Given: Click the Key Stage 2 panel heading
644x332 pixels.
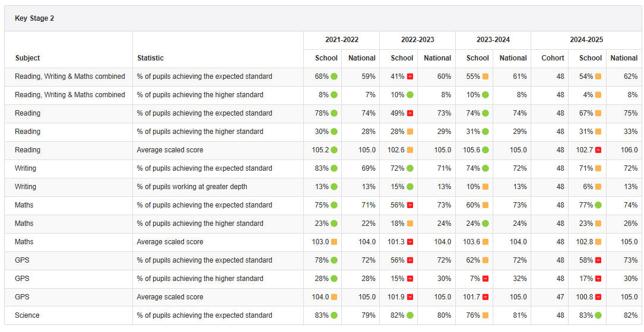Looking at the screenshot, I should (x=34, y=18).
